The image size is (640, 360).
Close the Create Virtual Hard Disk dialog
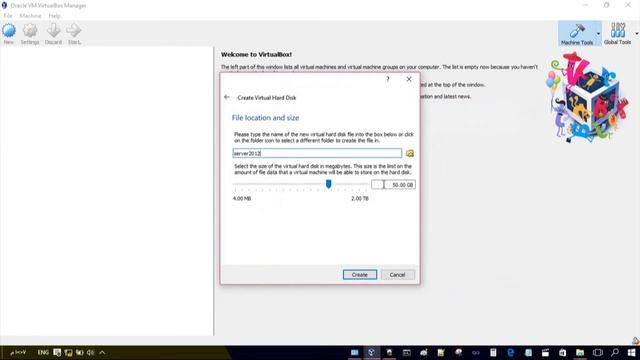tap(409, 79)
